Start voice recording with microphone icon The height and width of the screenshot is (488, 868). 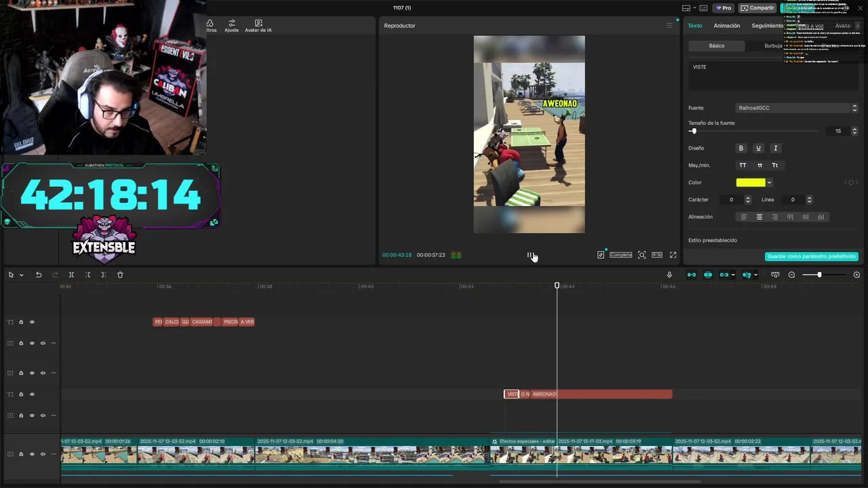pyautogui.click(x=669, y=274)
